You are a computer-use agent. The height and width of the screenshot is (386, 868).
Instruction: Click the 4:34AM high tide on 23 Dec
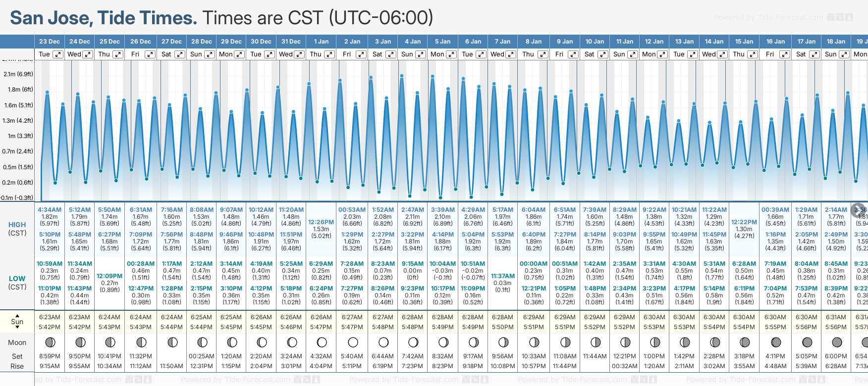[x=50, y=210]
